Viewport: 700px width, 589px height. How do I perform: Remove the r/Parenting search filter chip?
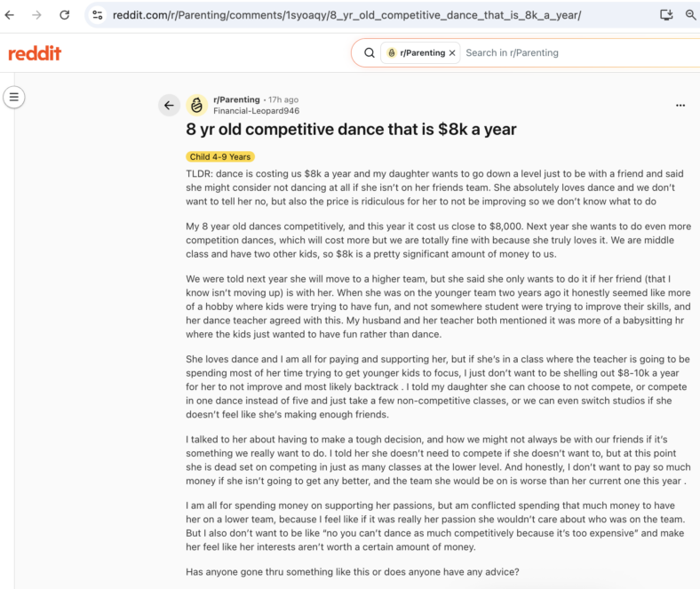click(x=452, y=52)
